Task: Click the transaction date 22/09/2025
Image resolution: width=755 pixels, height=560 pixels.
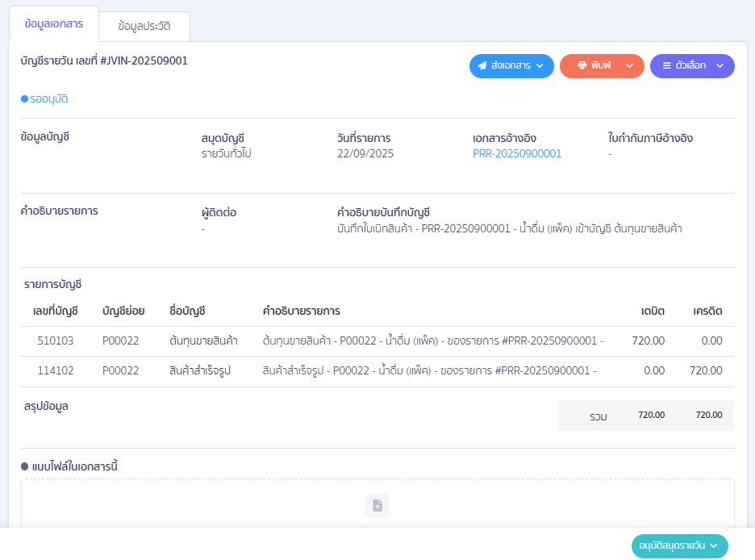Action: tap(365, 153)
